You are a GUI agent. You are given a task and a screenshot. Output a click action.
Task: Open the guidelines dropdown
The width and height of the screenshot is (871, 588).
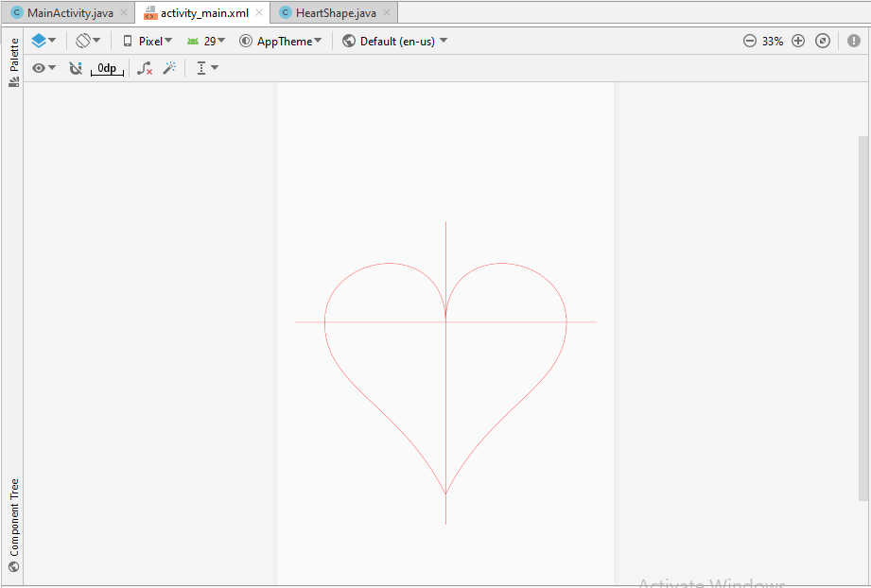[207, 68]
